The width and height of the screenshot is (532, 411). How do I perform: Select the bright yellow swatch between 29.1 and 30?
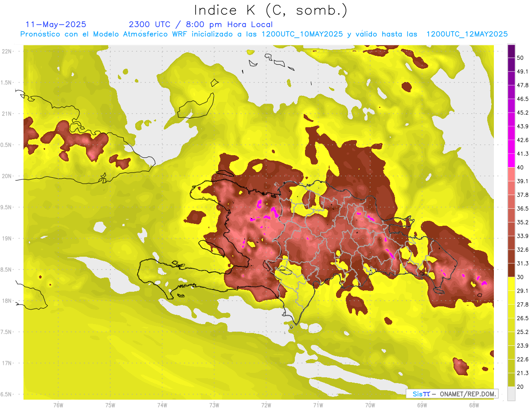point(511,284)
